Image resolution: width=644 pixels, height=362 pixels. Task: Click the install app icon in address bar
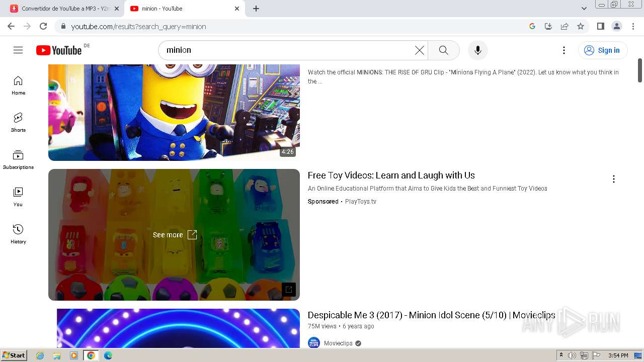click(x=548, y=26)
